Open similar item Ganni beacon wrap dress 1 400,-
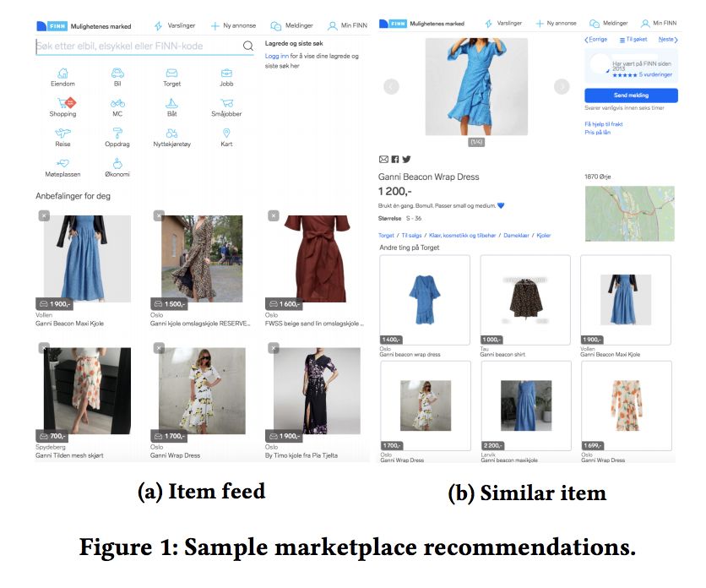Image resolution: width=706 pixels, height=588 pixels. (425, 300)
